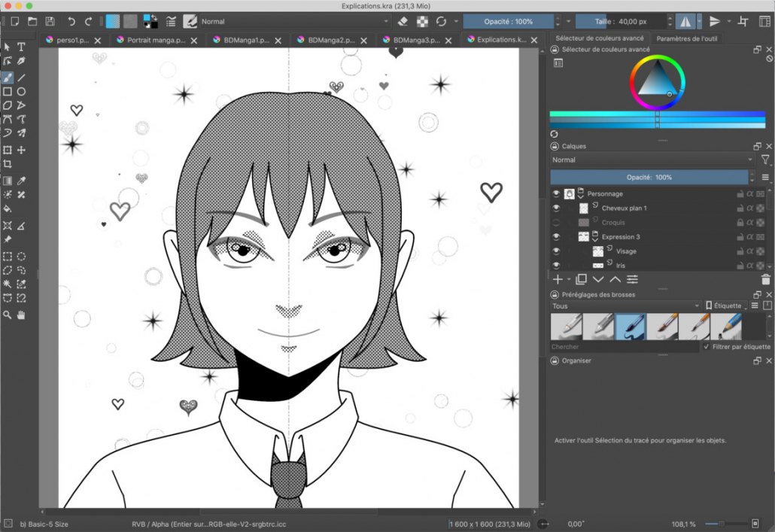Select the Fill bucket tool
This screenshot has width=775, height=532.
coord(8,208)
